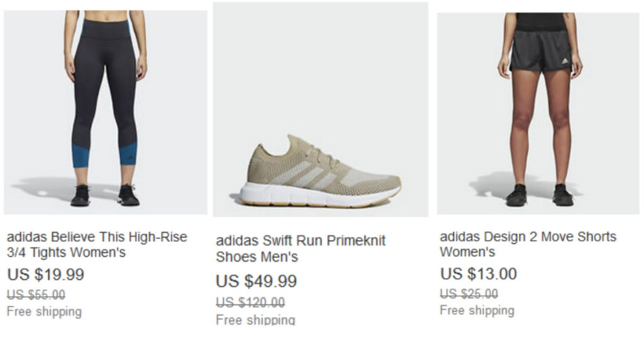The height and width of the screenshot is (340, 644).
Task: Click the adidas logo on the grey shorts
Action: 565,61
